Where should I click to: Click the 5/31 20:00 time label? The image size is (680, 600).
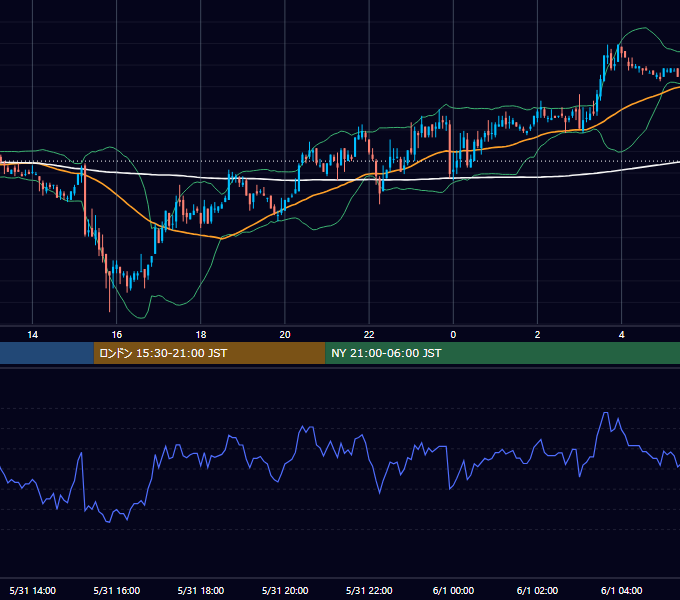285,590
